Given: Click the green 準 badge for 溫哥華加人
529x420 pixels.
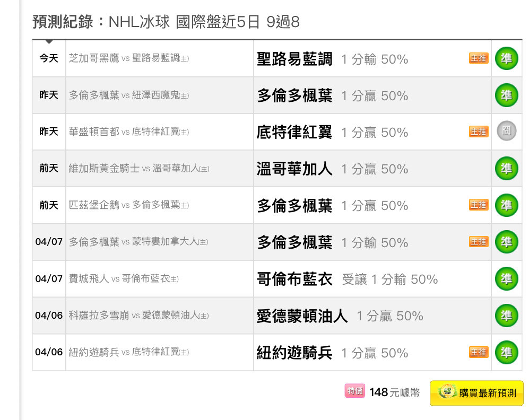Looking at the screenshot, I should [x=506, y=169].
